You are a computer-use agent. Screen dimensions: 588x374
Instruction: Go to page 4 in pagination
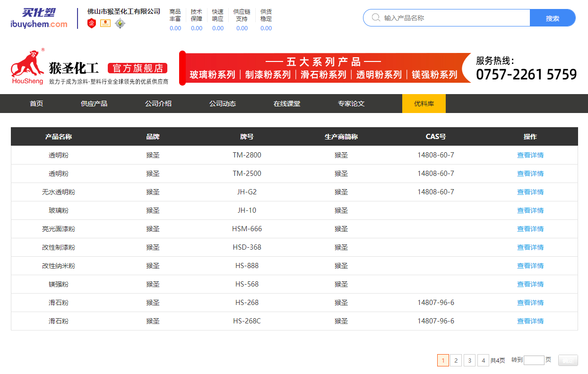483,360
